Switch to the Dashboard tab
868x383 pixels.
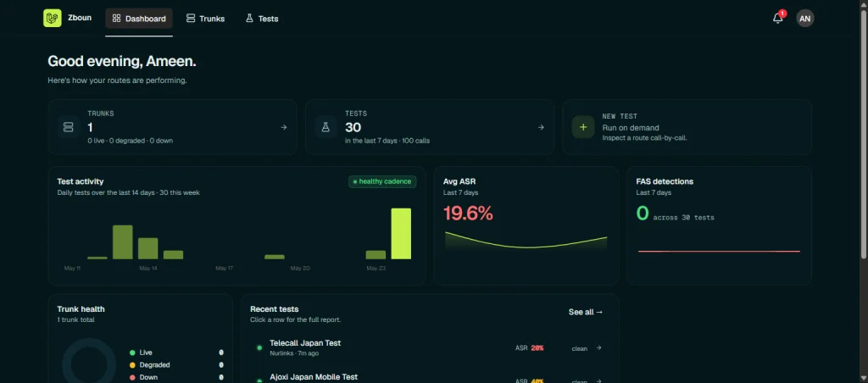point(139,19)
